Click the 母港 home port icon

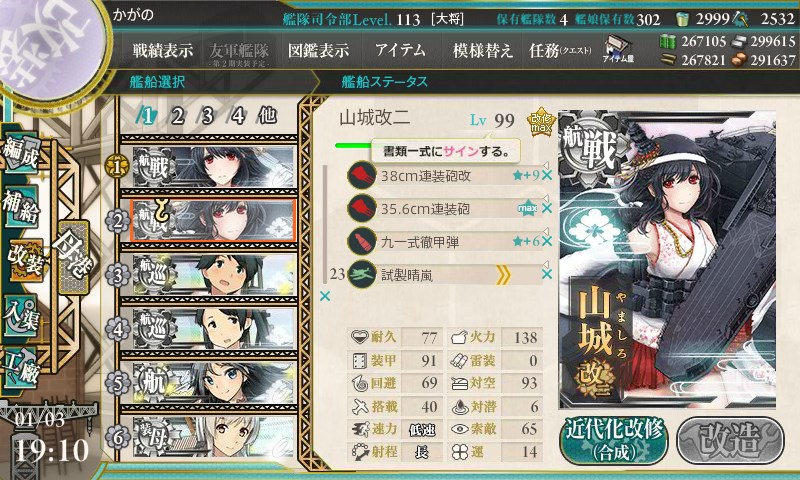tap(74, 257)
